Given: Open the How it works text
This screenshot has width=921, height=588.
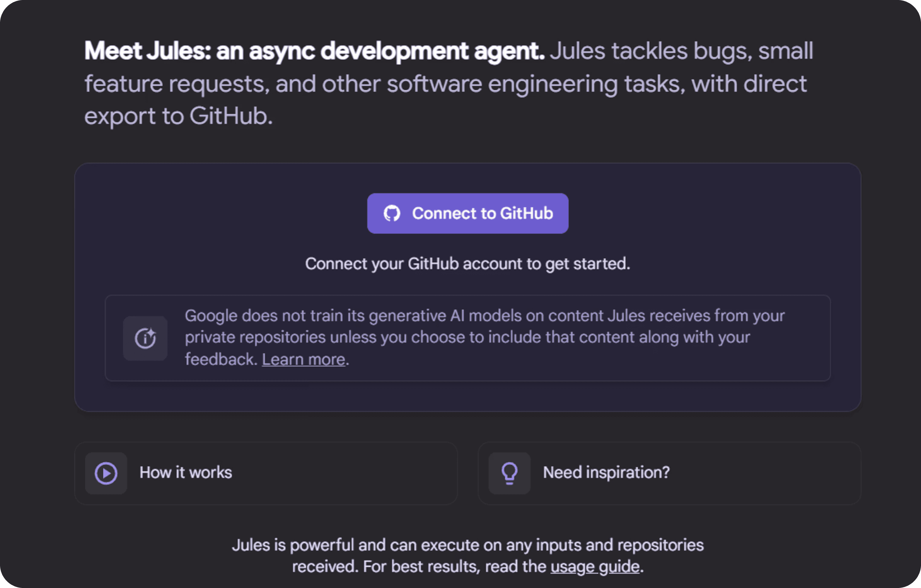Looking at the screenshot, I should click(185, 473).
